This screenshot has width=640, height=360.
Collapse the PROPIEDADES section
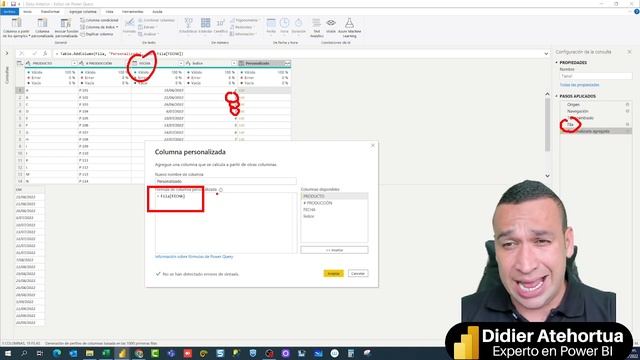point(556,62)
